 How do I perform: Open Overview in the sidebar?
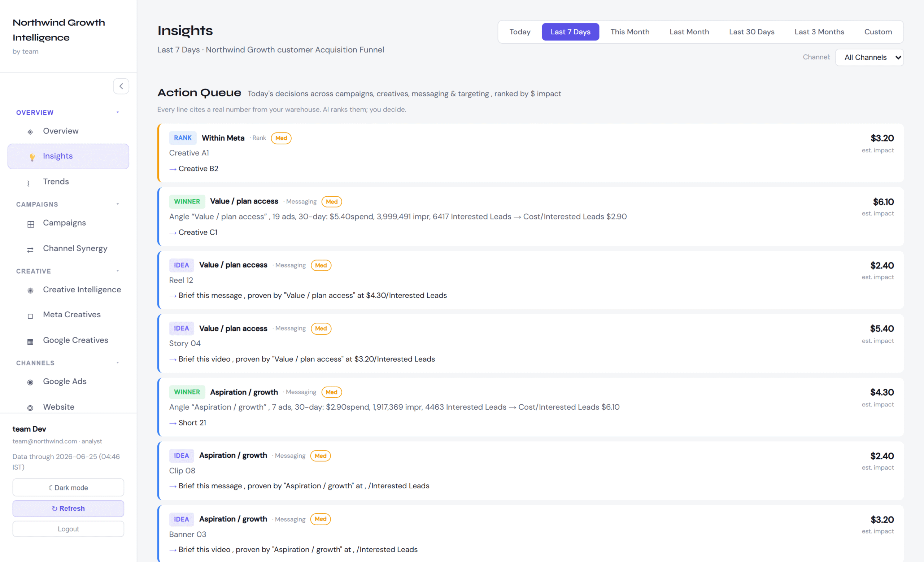(68, 131)
